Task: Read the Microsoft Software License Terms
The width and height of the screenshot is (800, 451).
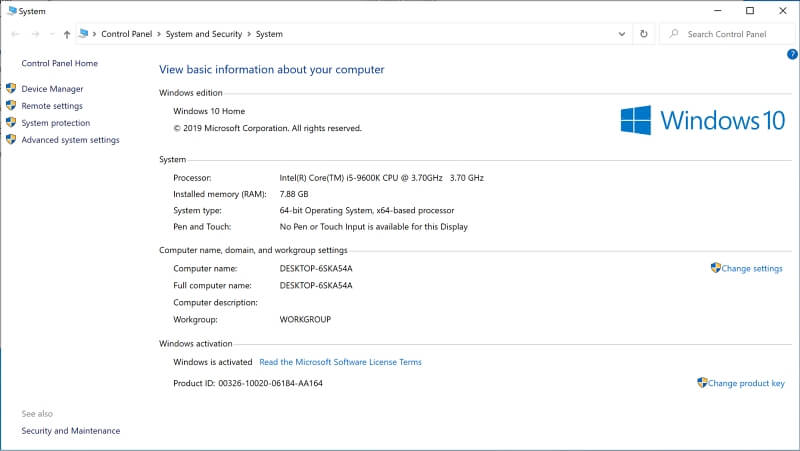Action: coord(340,362)
